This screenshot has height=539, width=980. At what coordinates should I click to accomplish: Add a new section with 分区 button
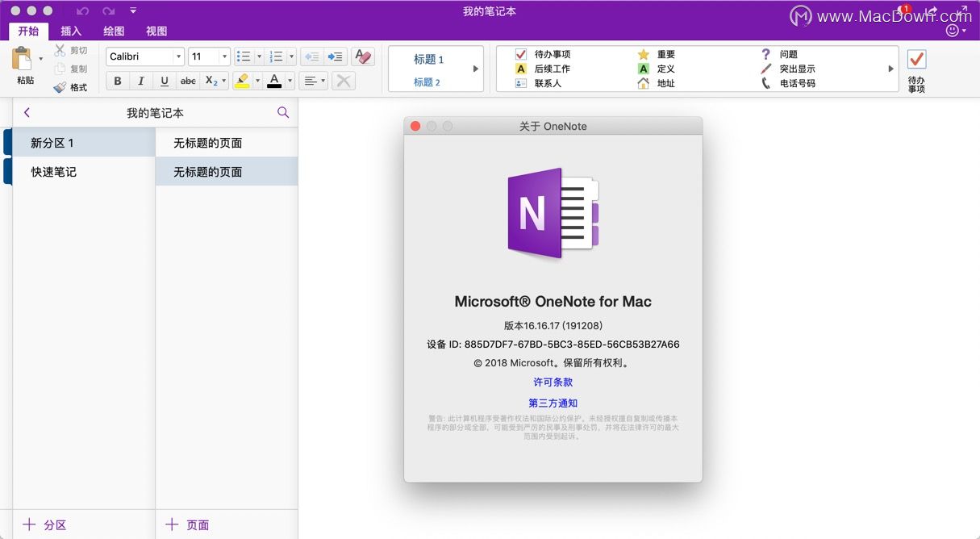(44, 524)
